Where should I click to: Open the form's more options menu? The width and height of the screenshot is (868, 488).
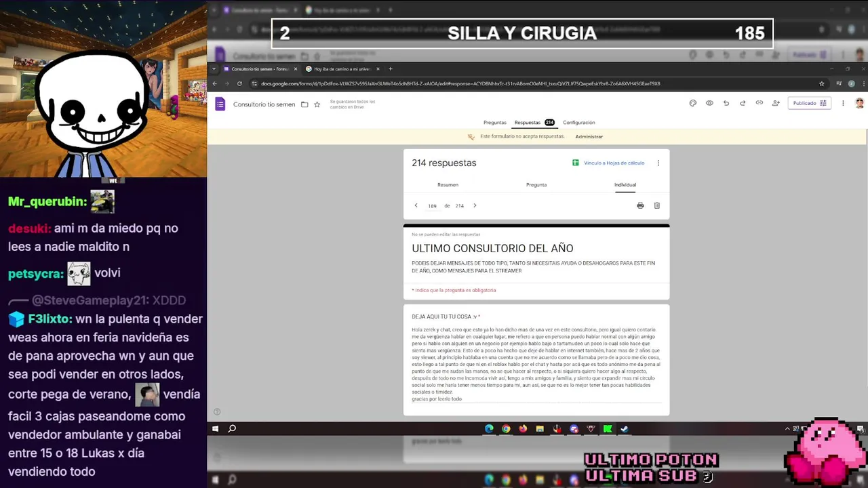click(843, 103)
